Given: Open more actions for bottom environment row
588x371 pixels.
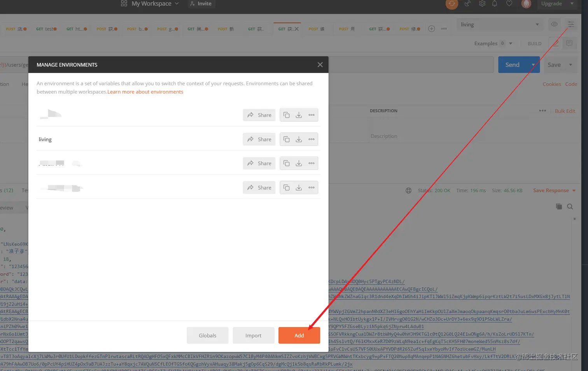Looking at the screenshot, I should 311,188.
